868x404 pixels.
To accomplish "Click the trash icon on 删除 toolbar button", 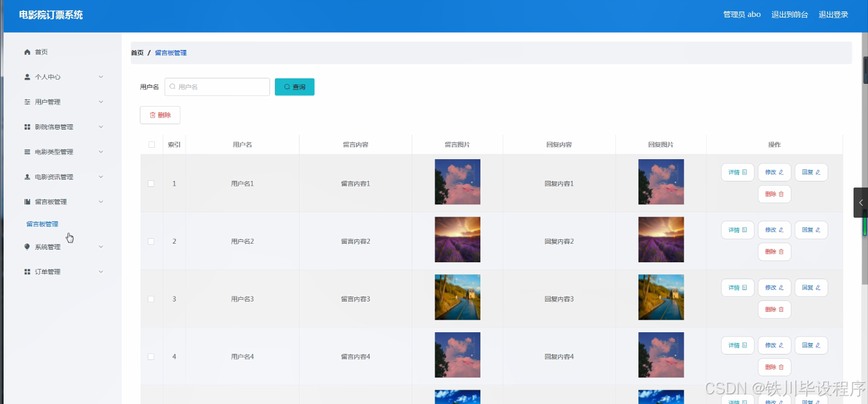I will tap(153, 115).
